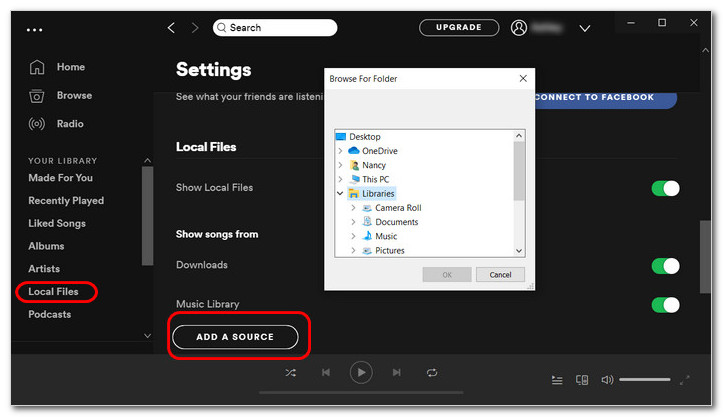Viewport: 723px width, 417px height.
Task: Select the Music library
Action: (x=386, y=236)
